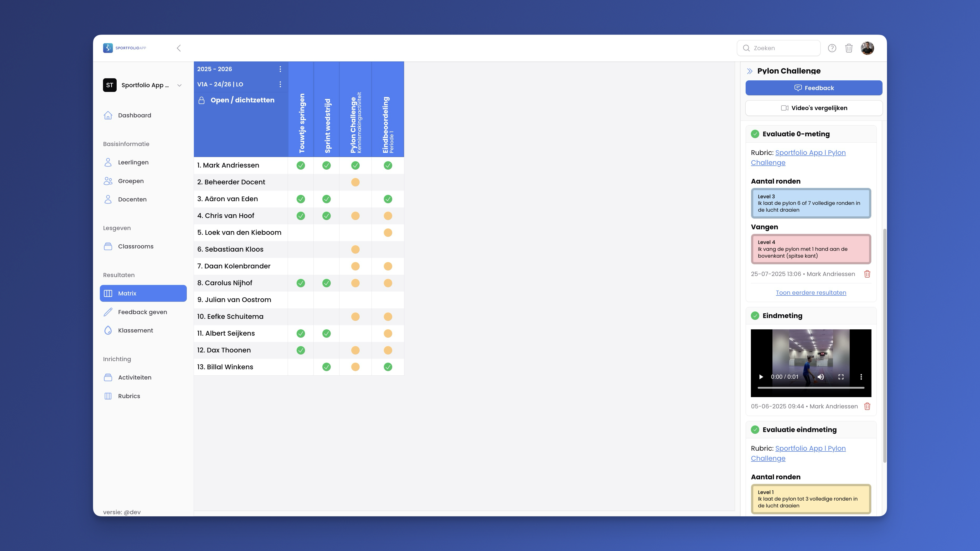
Task: Delete the Evaluatie 0-meting via its trash icon
Action: (867, 274)
